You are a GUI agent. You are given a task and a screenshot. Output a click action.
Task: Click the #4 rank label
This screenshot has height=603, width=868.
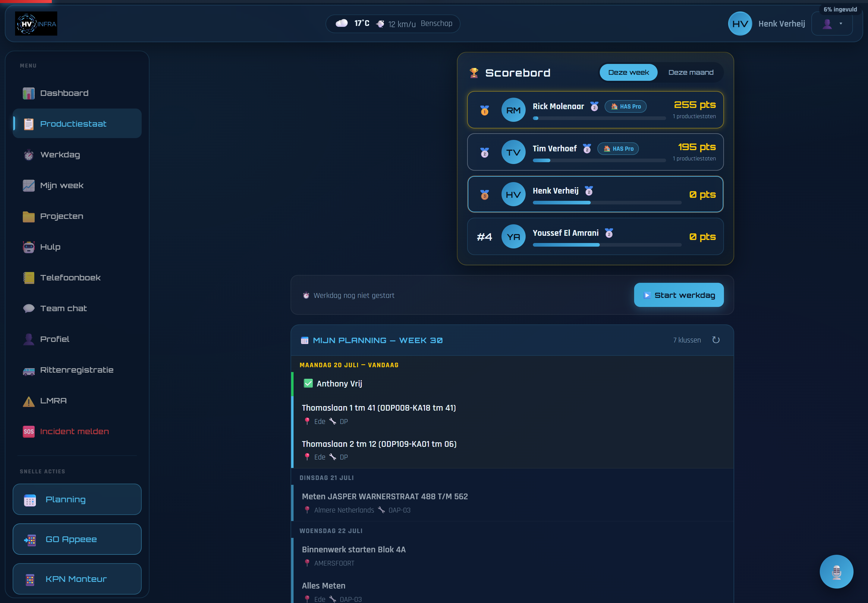pyautogui.click(x=485, y=237)
